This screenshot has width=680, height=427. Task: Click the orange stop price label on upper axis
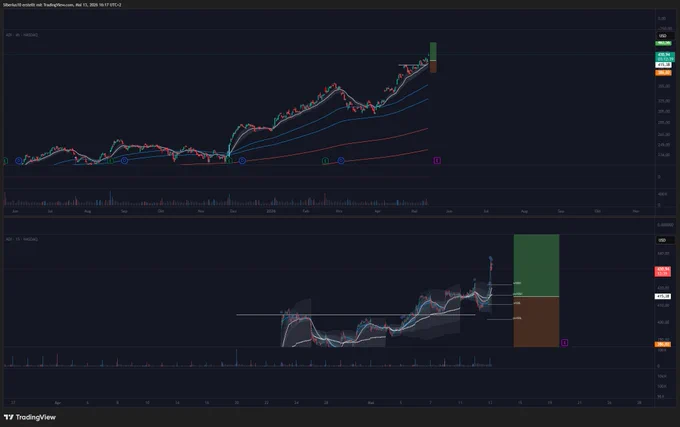(663, 72)
